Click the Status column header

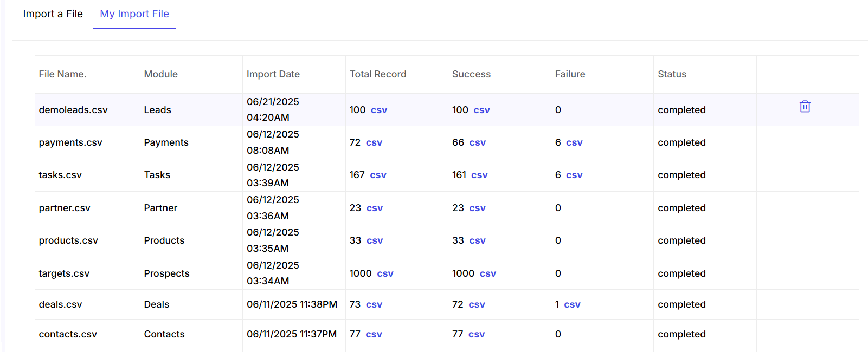point(672,74)
